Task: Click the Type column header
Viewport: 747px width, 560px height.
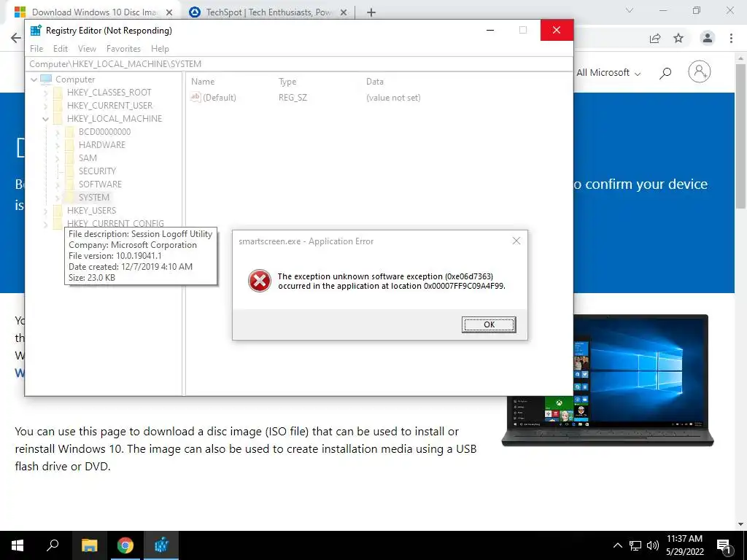Action: (x=287, y=82)
